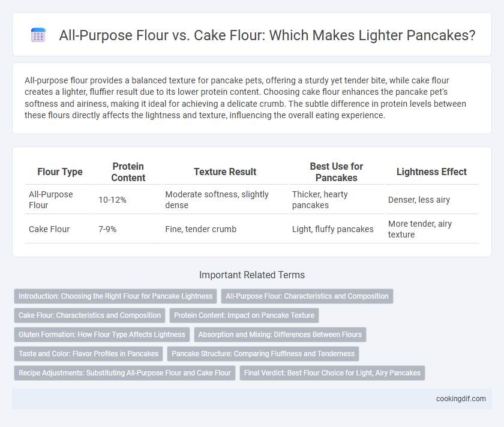Screen dimensions: 504x427
Task: Click 'Final Verdict: Best Flour Choice' tag
Action: point(332,373)
